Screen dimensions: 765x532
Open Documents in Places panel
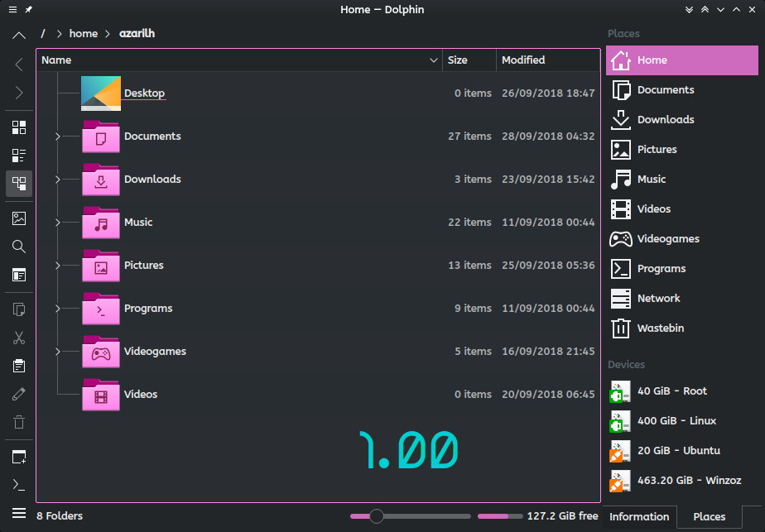(x=682, y=90)
